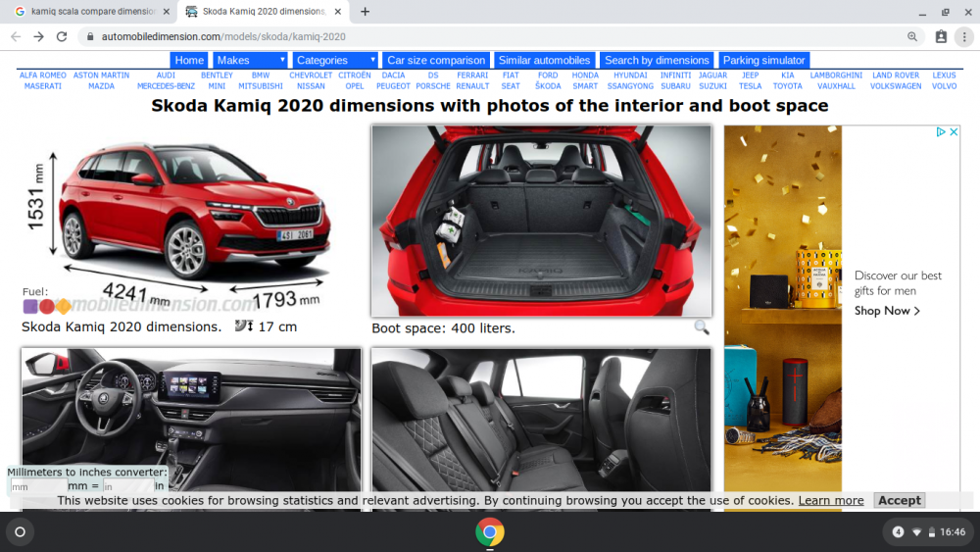Click the zoom magnifier in address bar
Image resolution: width=980 pixels, height=552 pixels.
tap(912, 37)
